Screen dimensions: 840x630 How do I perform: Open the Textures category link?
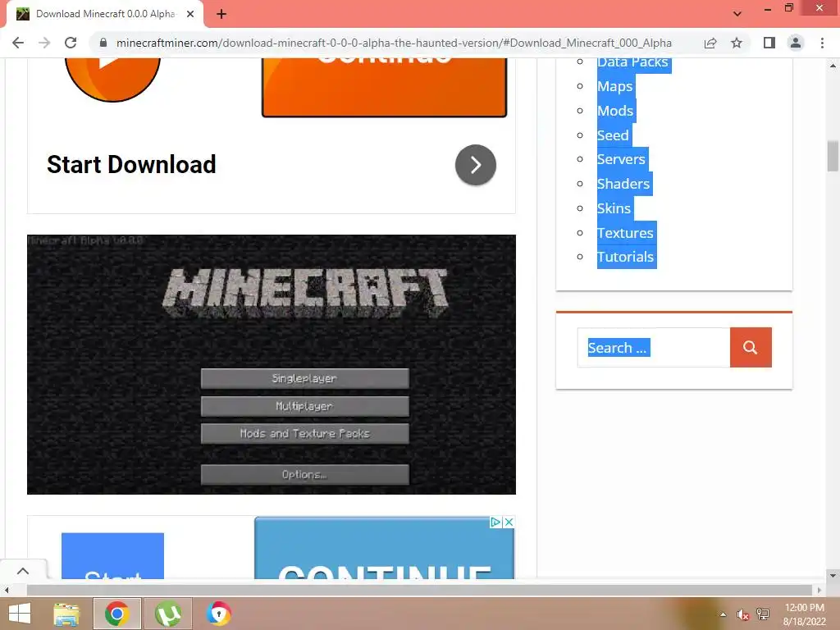(x=625, y=232)
